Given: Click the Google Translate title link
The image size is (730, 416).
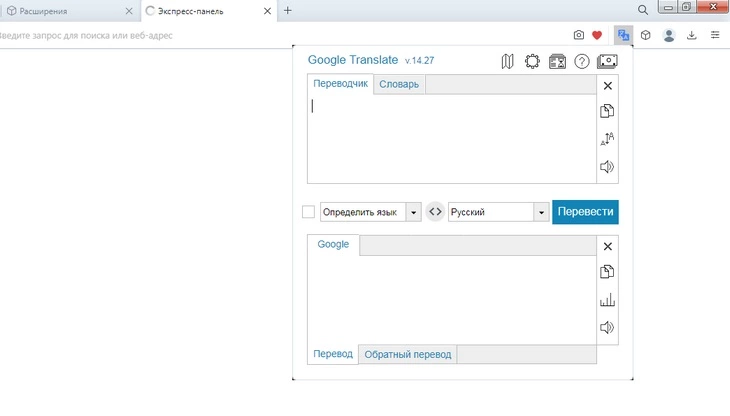Looking at the screenshot, I should pos(353,60).
